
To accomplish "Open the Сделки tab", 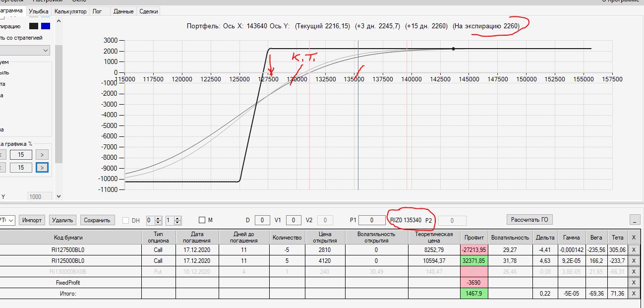I will pyautogui.click(x=148, y=11).
